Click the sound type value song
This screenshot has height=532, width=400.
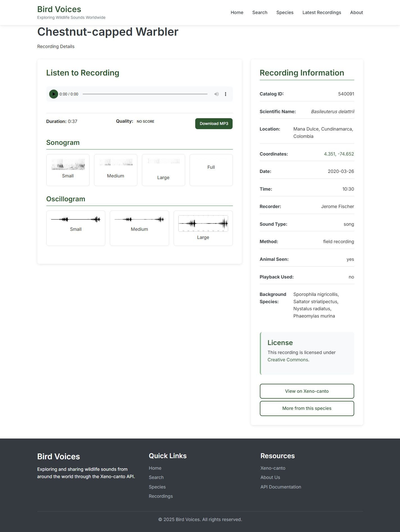349,224
